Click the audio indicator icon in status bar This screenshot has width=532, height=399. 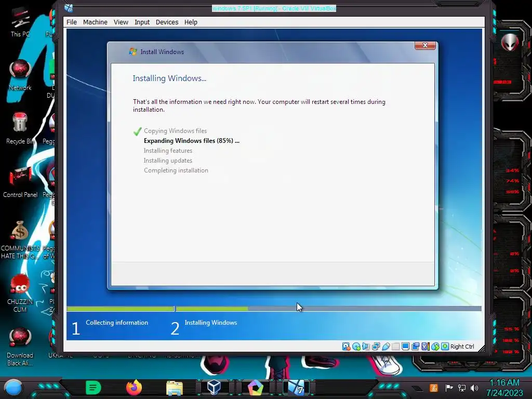click(366, 347)
